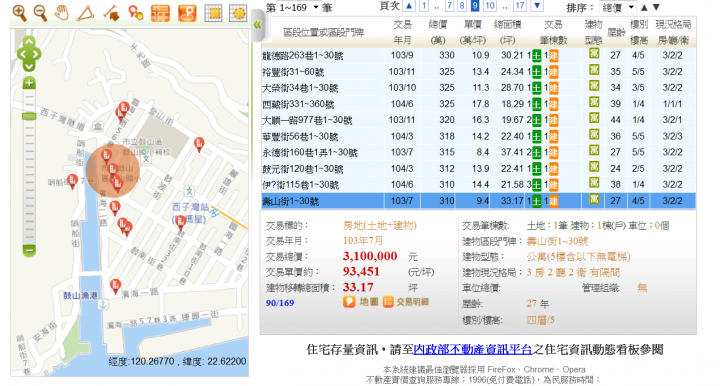Click the 90/169 record counter
This screenshot has height=386, width=720.
tap(280, 303)
